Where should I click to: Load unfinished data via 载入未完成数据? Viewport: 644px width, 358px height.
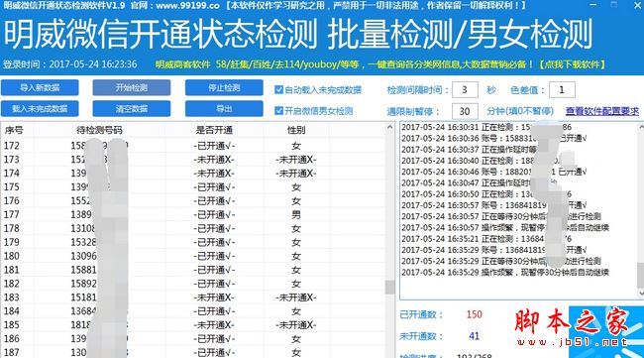coord(40,109)
